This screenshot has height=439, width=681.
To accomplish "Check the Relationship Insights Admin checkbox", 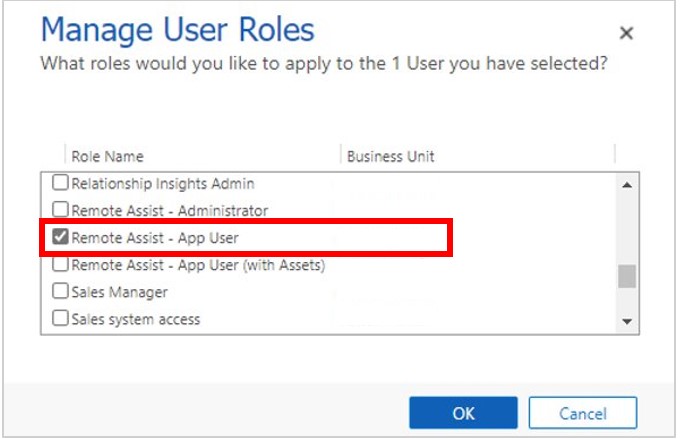I will point(61,184).
